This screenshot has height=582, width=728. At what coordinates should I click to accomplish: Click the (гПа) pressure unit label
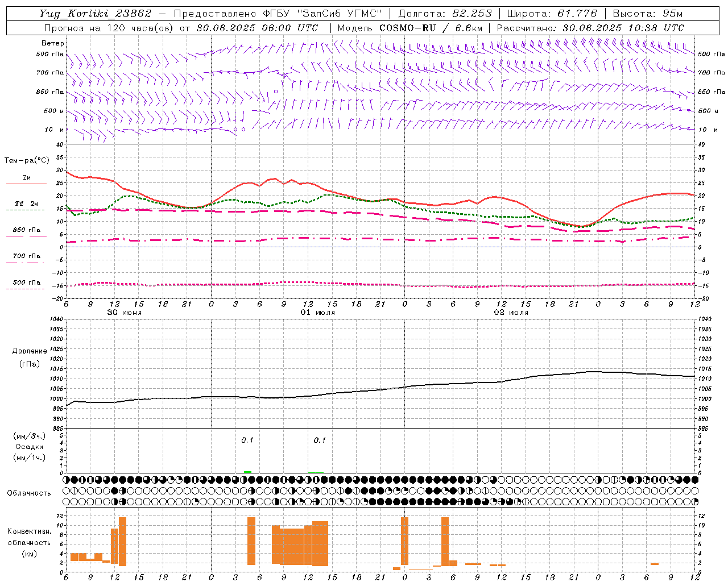tap(30, 364)
